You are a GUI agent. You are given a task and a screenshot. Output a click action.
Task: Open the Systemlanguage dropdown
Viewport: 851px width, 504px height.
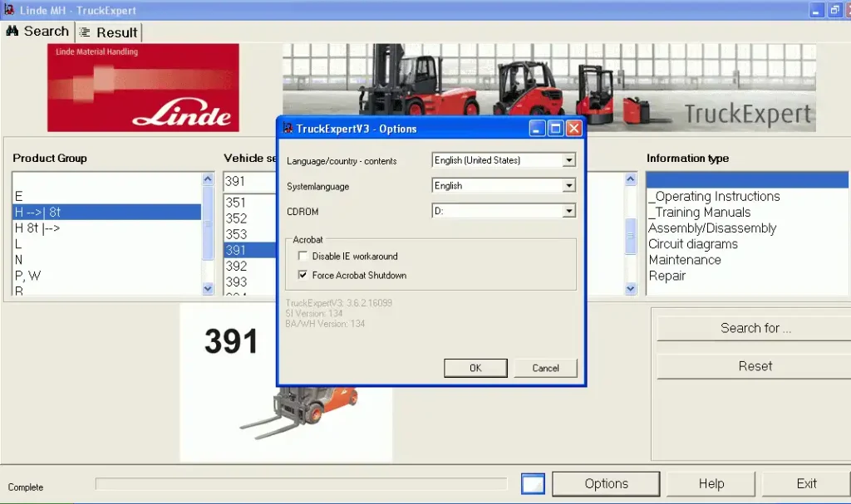point(568,185)
